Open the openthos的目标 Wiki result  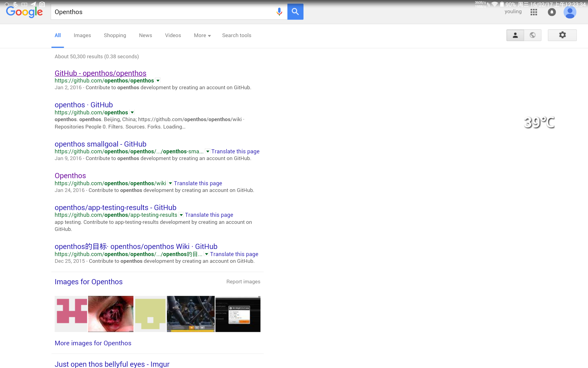136,247
